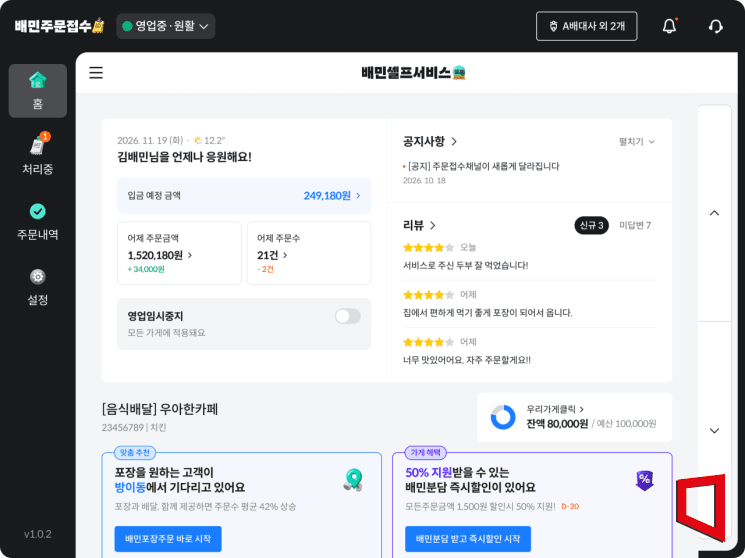The height and width of the screenshot is (558, 745).
Task: Click 배민포장주문 바로 시작 button
Action: point(168,539)
